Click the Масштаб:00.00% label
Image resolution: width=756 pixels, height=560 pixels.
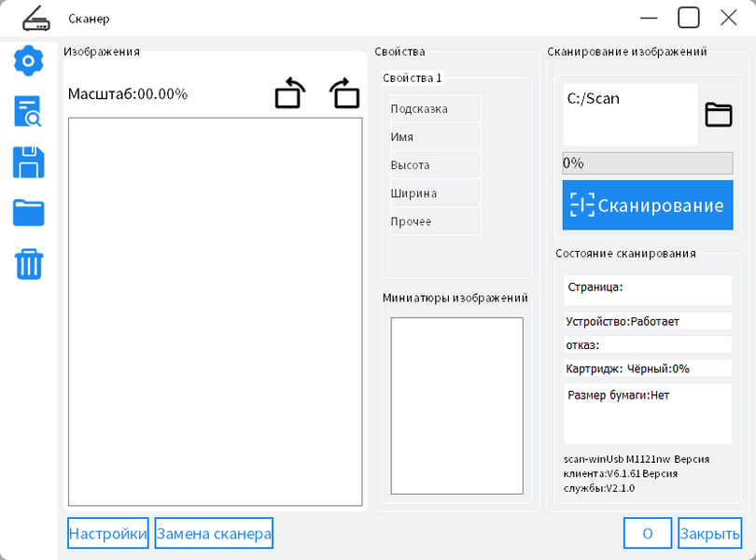coord(128,93)
